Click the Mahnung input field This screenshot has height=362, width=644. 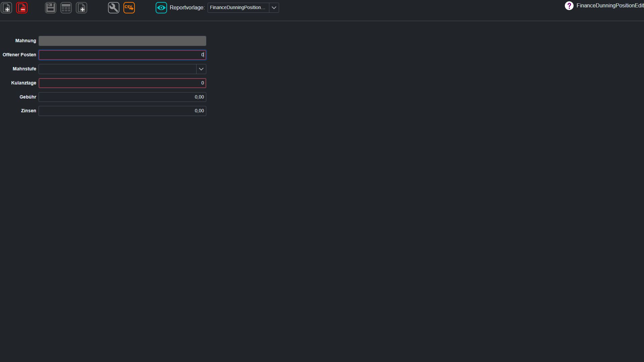click(x=122, y=41)
